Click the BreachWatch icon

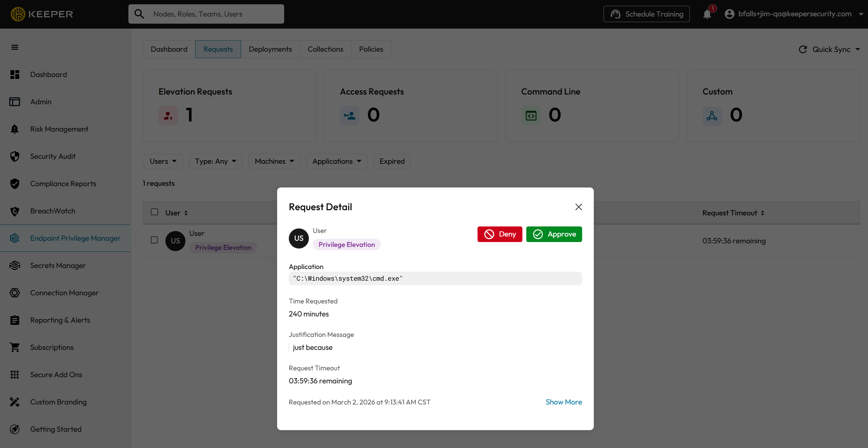pos(15,211)
